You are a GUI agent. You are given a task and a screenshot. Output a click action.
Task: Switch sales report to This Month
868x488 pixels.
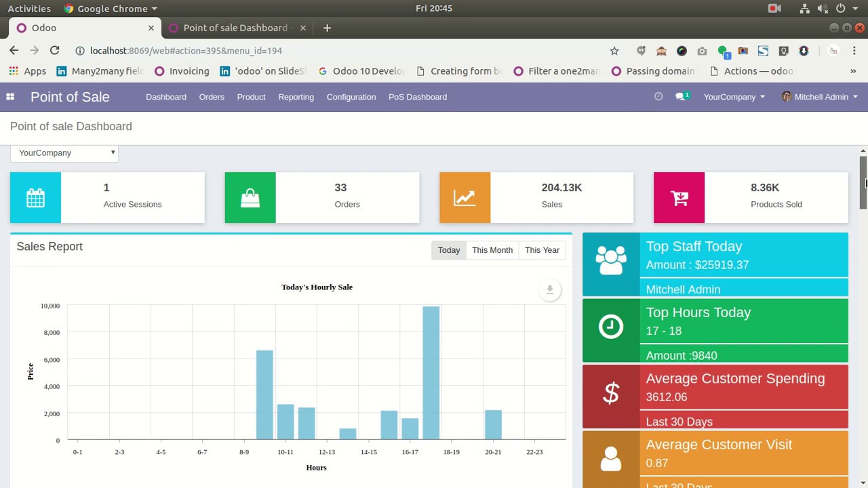click(x=492, y=249)
